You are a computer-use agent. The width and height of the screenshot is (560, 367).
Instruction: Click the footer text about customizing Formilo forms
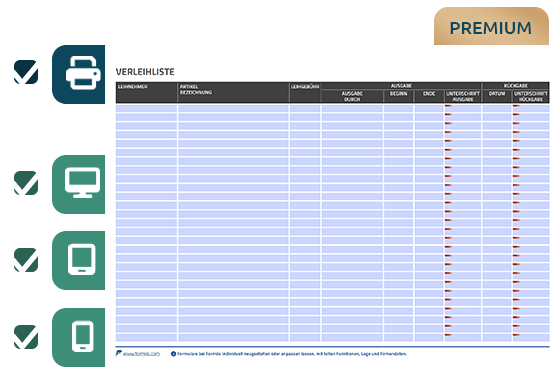click(292, 354)
